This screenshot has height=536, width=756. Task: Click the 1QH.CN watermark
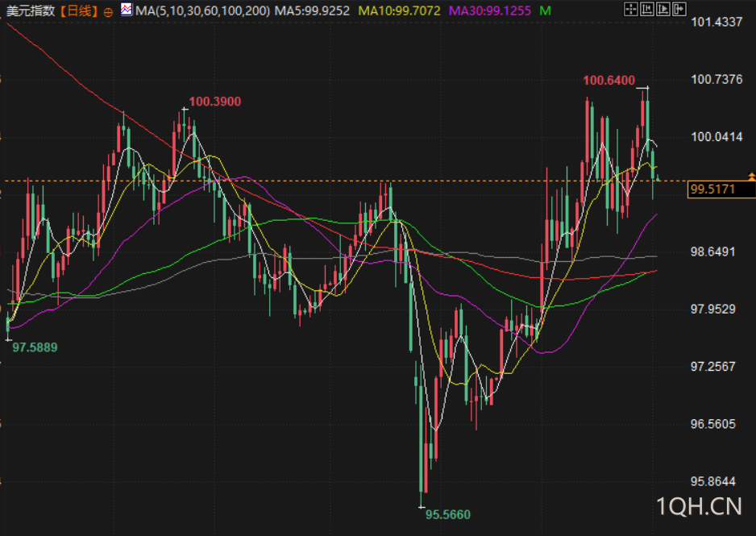click(x=699, y=507)
